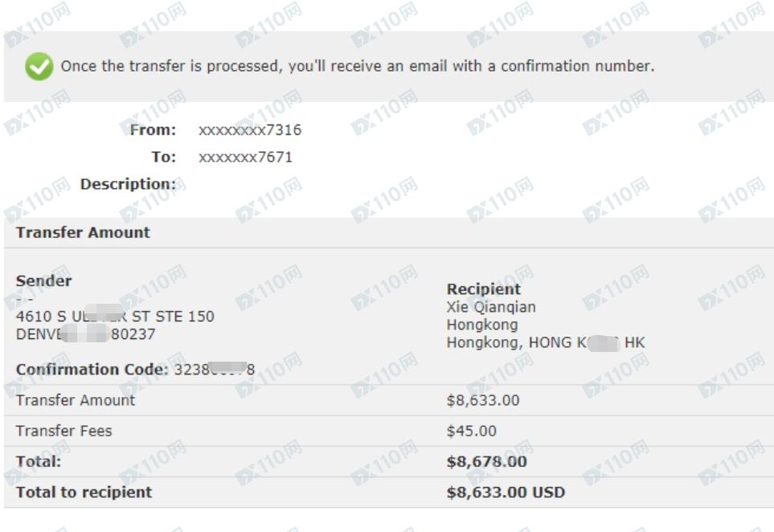Click the sender street address line
The image size is (774, 532).
115,317
